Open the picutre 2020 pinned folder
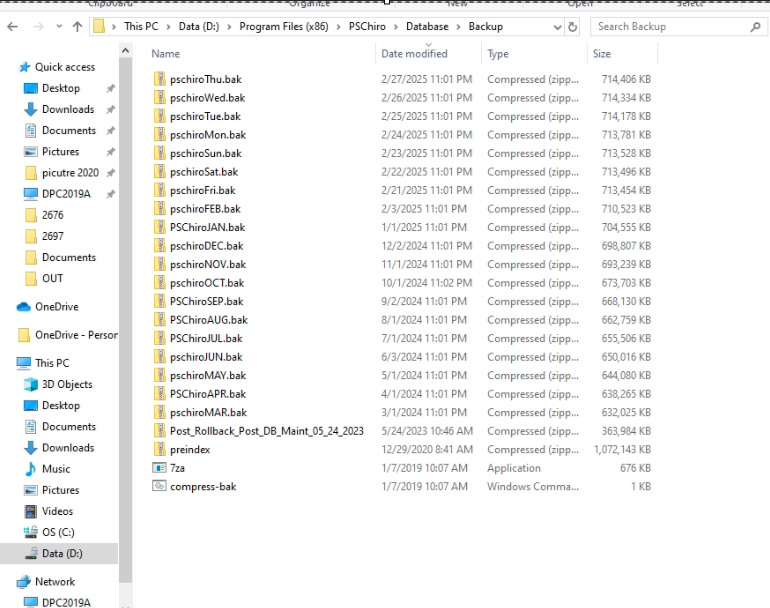 [70, 173]
